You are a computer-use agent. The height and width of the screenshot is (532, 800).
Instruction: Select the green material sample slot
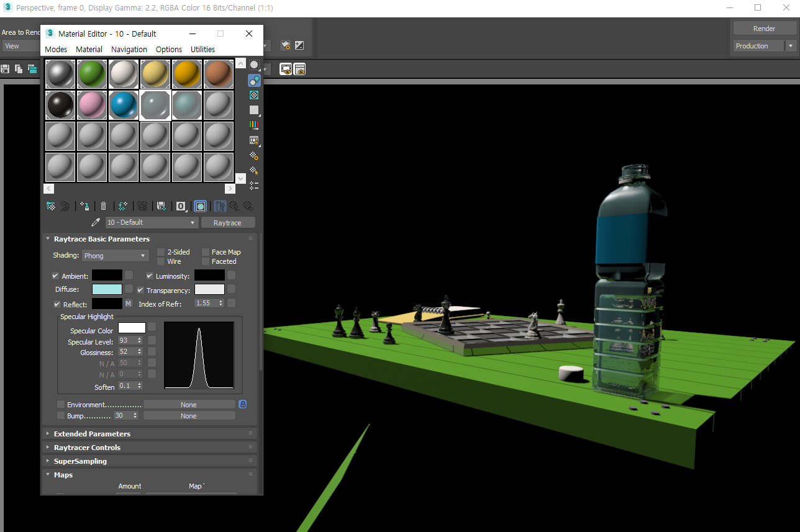[92, 74]
